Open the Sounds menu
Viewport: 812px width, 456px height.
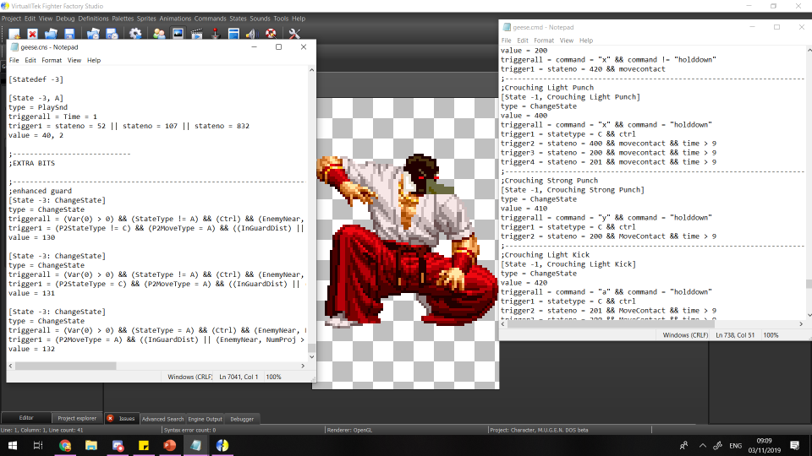point(260,19)
